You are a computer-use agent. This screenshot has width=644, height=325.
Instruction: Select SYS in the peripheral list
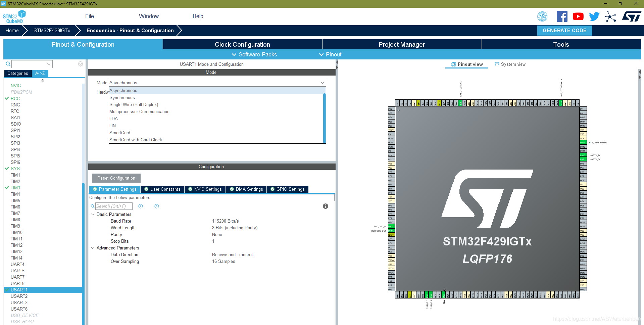[x=15, y=169]
